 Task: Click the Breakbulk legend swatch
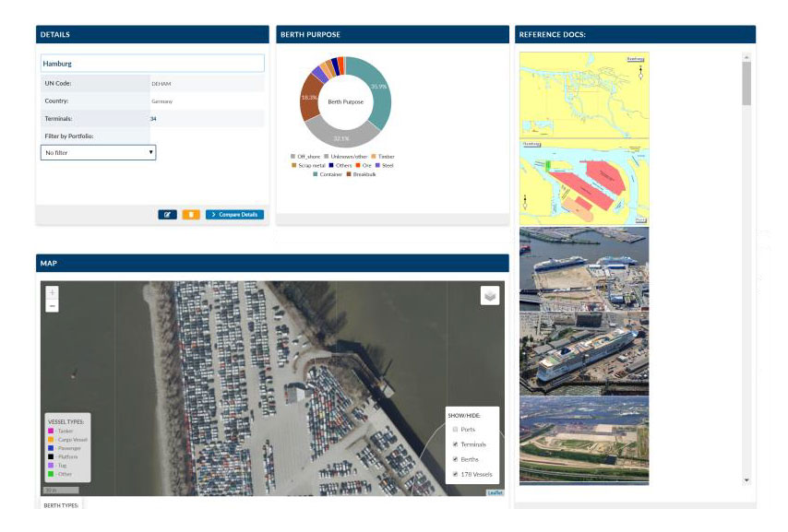pos(348,174)
